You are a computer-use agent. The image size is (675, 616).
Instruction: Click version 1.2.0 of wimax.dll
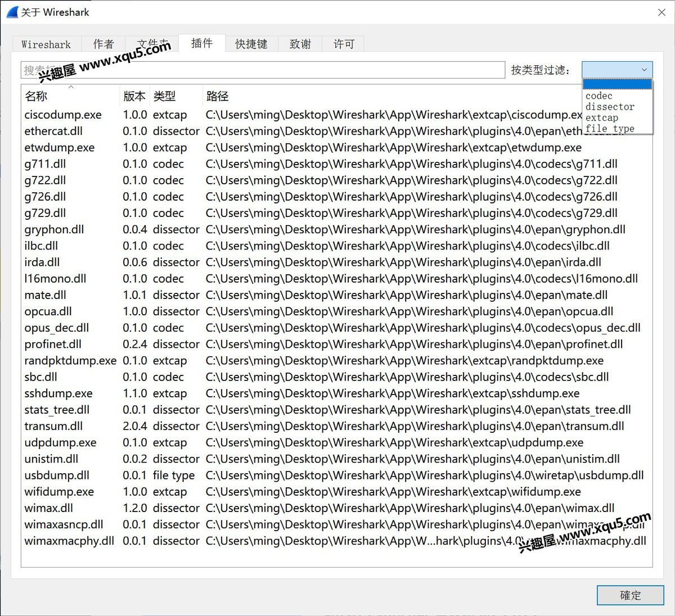click(135, 508)
